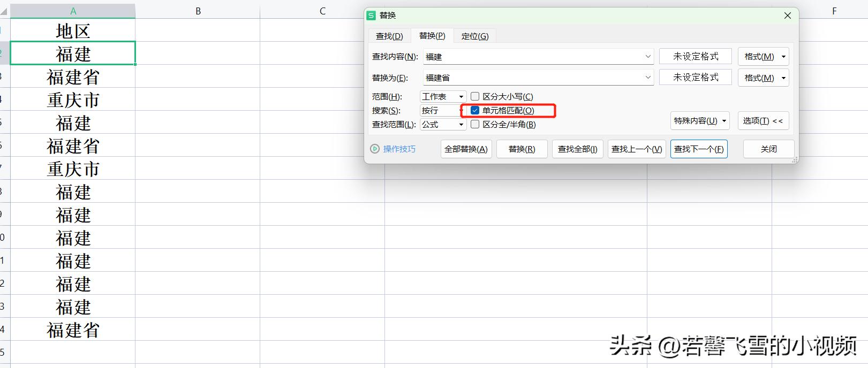Screen dimensions: 868x368
Task: Collapse options with 选项(T) << button
Action: click(x=763, y=120)
